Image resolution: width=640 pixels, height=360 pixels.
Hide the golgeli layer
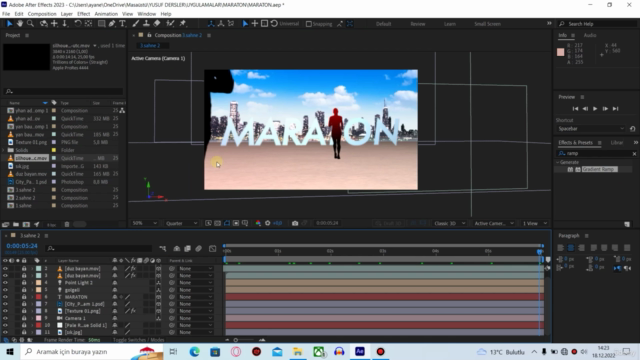[x=5, y=290]
